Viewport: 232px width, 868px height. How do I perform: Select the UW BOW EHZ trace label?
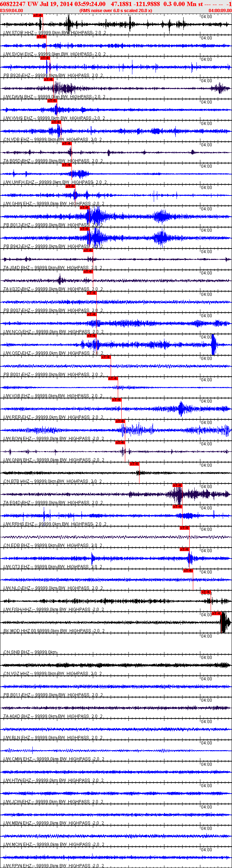tap(54, 439)
